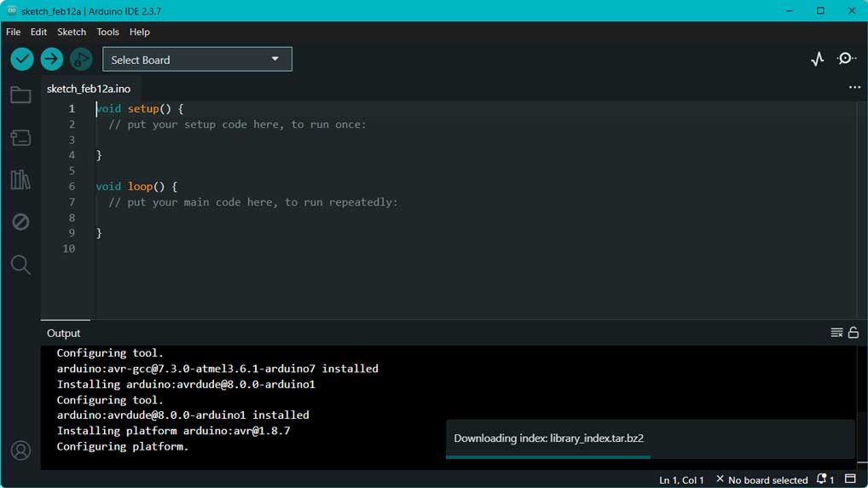Open the Arduino IDE title bar icon

coord(11,10)
